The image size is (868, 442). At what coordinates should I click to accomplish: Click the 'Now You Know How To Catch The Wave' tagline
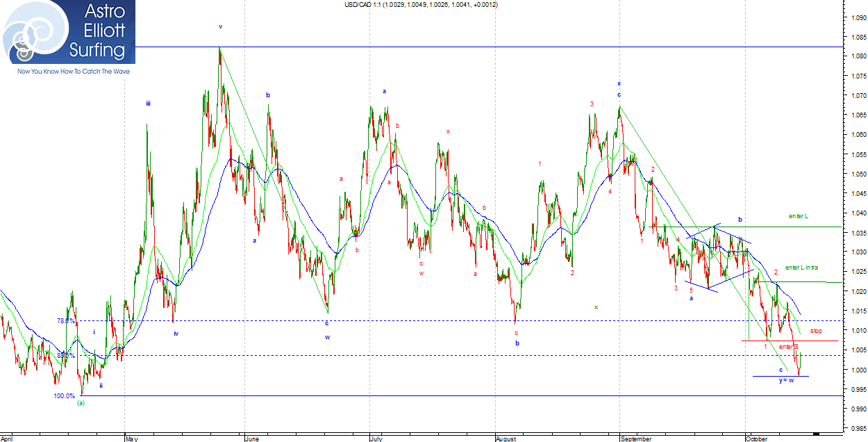(x=74, y=71)
